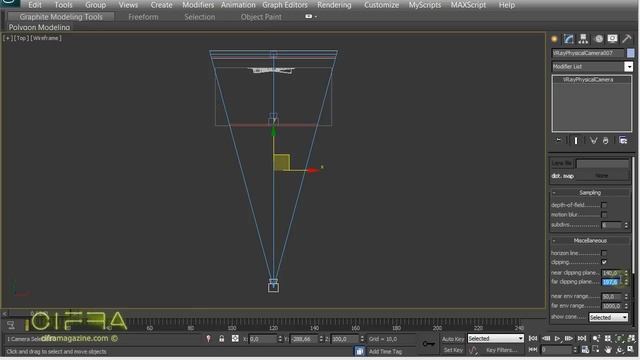The height and width of the screenshot is (360, 640).
Task: Toggle Absolute/Offset transform mode icon
Action: click(x=235, y=339)
